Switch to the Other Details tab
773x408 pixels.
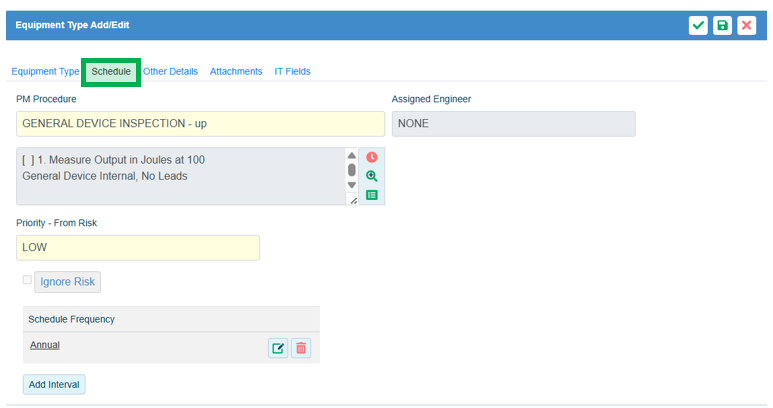(170, 72)
